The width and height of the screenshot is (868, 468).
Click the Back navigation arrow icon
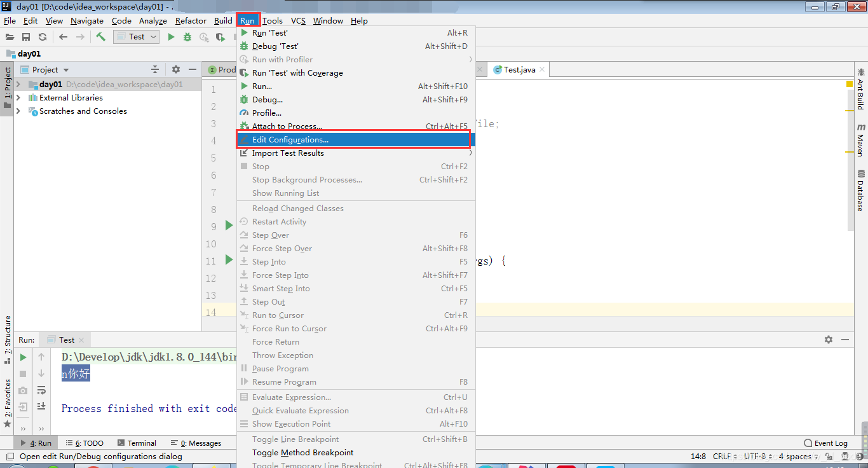coord(63,37)
